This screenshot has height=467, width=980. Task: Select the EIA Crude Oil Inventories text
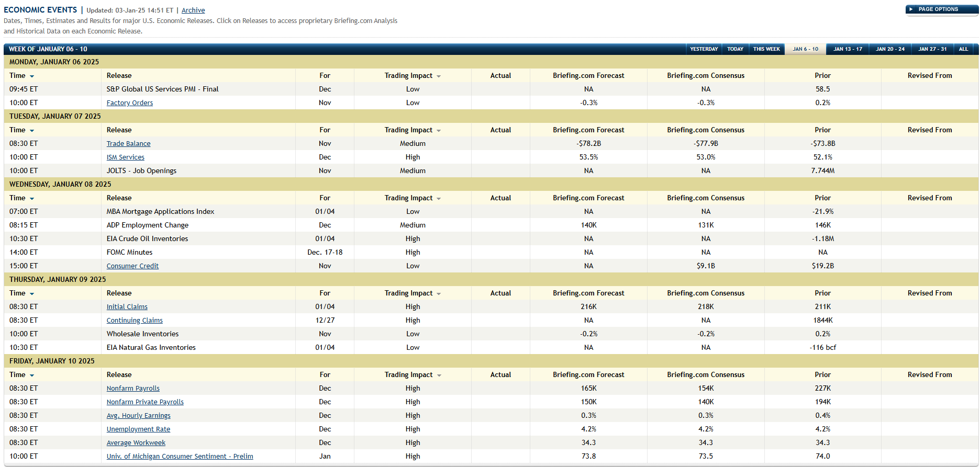pyautogui.click(x=147, y=239)
